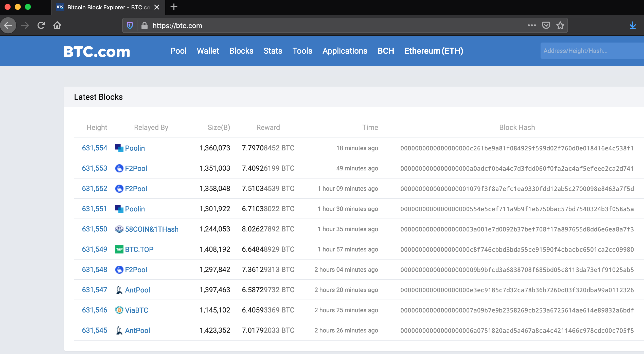The width and height of the screenshot is (644, 354).
Task: Click the F2Pool logo in row 631,552
Action: (x=119, y=189)
